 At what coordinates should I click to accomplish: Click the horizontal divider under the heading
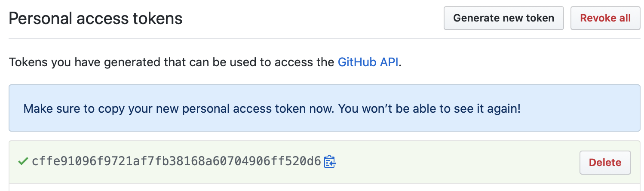pyautogui.click(x=324, y=38)
